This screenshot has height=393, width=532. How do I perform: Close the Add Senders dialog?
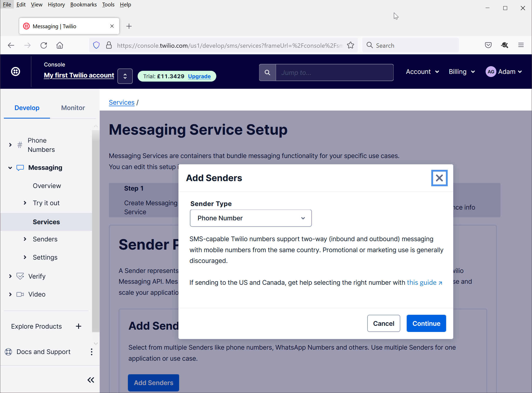point(439,178)
